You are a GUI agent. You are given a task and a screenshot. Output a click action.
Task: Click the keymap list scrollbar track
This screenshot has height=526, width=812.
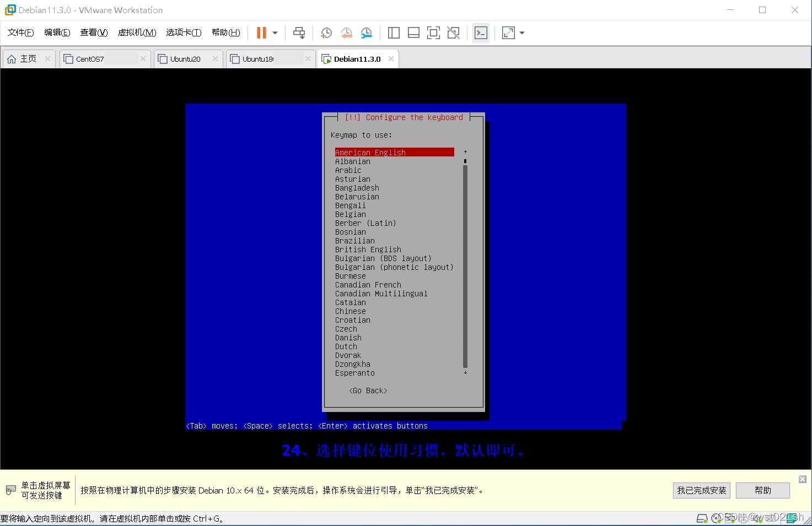465,266
